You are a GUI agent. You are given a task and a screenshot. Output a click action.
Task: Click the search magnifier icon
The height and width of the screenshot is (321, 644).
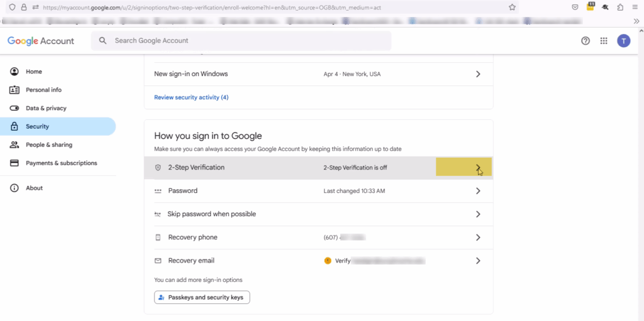103,41
